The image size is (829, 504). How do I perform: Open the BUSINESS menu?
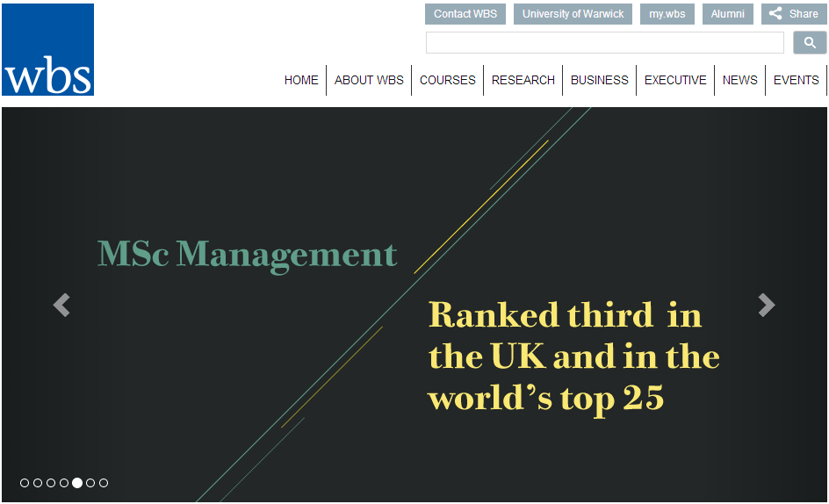click(x=600, y=80)
